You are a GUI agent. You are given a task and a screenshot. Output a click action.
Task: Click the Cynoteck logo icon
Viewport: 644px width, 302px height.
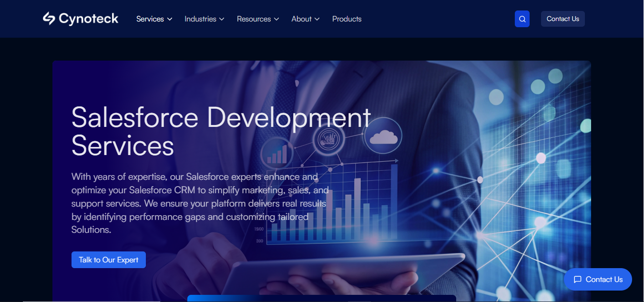(49, 19)
